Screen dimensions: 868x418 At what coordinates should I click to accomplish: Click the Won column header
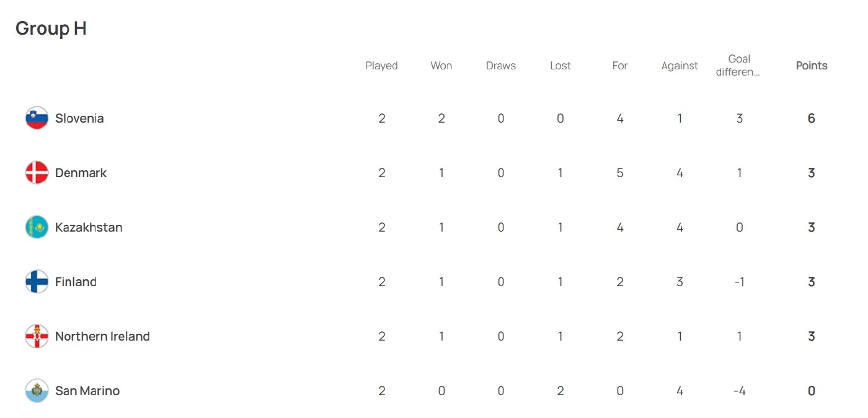[x=441, y=66]
